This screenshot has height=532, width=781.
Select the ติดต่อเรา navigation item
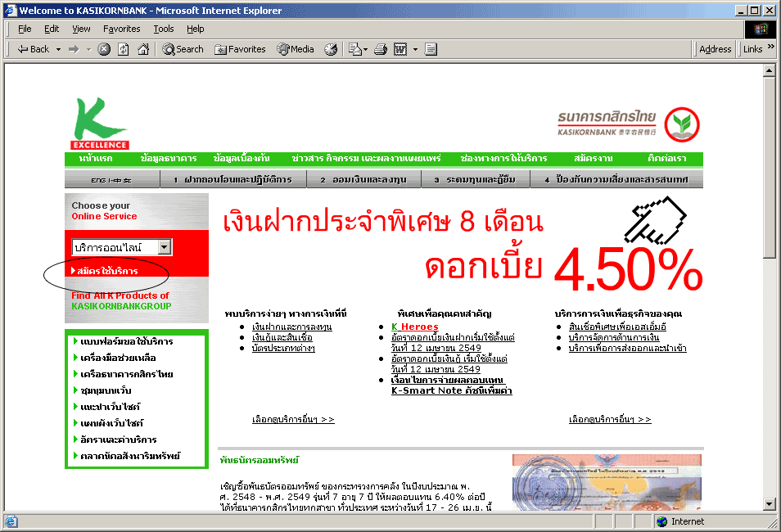coord(667,159)
